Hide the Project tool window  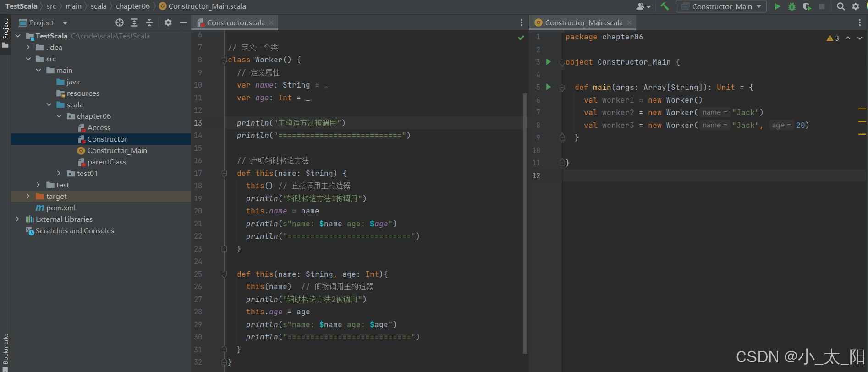click(183, 22)
